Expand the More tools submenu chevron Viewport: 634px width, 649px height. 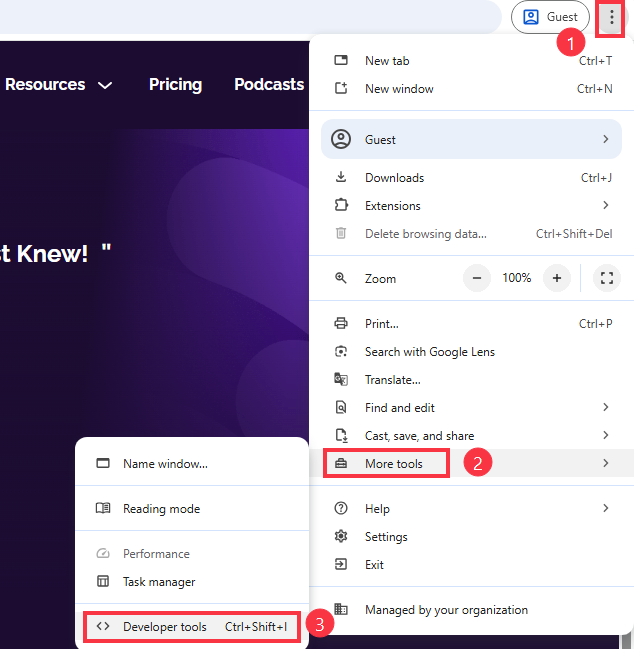[x=606, y=463]
